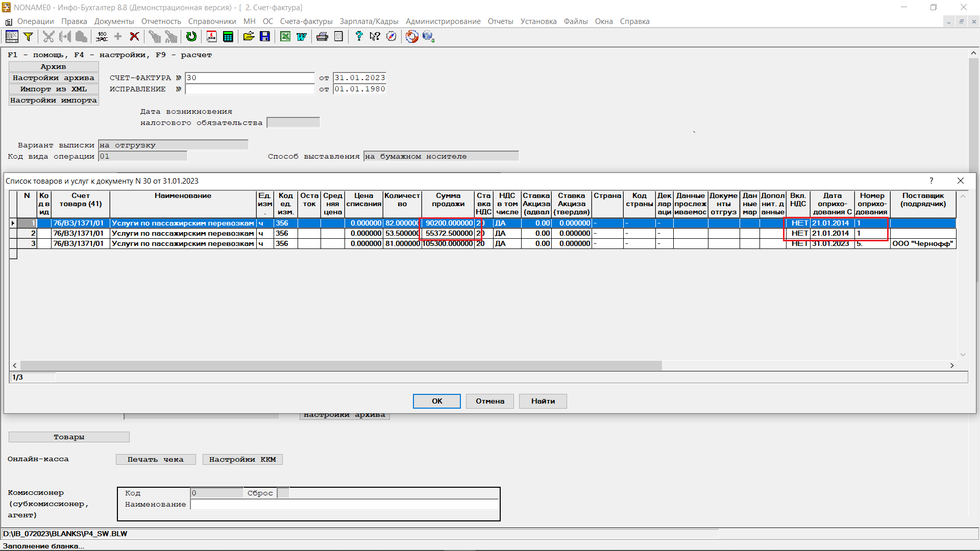Click the Настройки импорта button

54,101
